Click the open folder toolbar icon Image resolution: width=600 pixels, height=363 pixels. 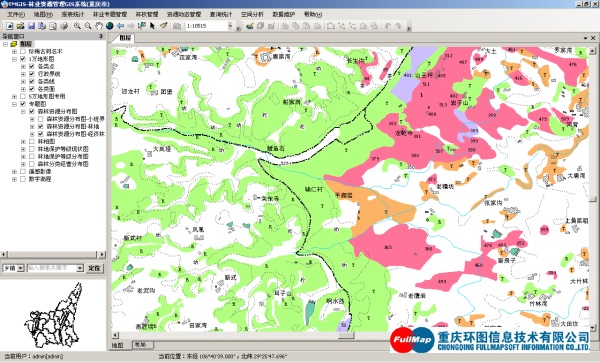[21, 26]
